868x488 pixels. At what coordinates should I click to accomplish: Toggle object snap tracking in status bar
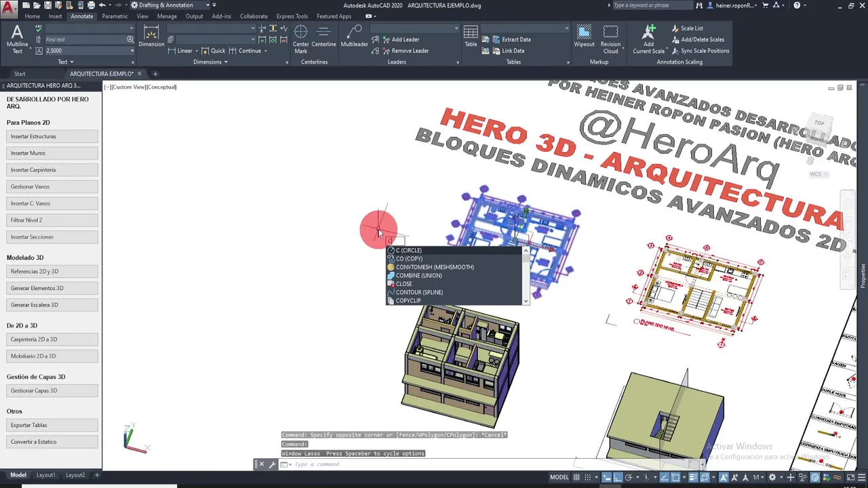[x=665, y=477]
